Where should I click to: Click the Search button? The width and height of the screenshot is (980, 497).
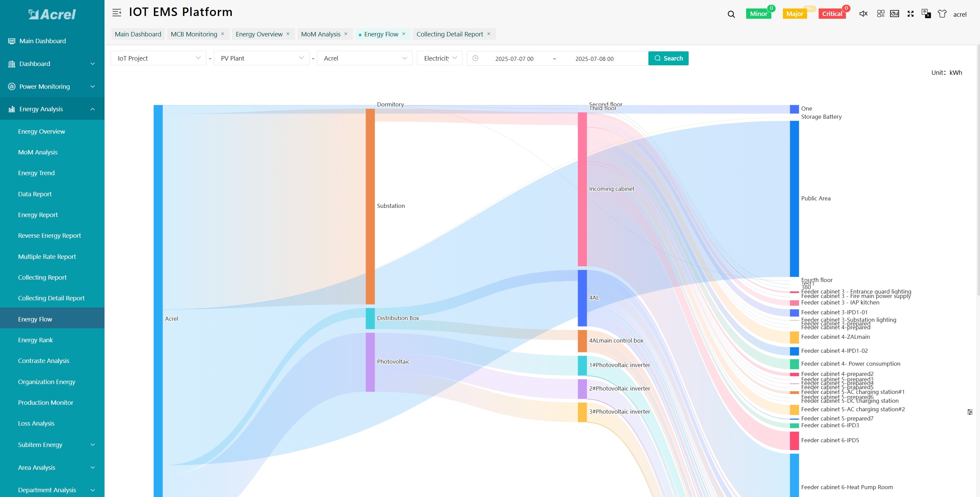[x=668, y=58]
